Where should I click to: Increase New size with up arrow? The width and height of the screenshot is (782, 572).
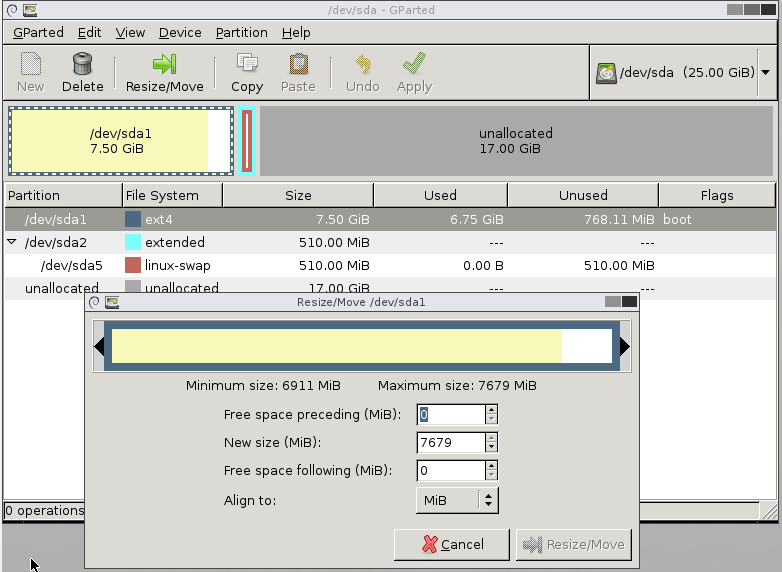[x=491, y=437]
